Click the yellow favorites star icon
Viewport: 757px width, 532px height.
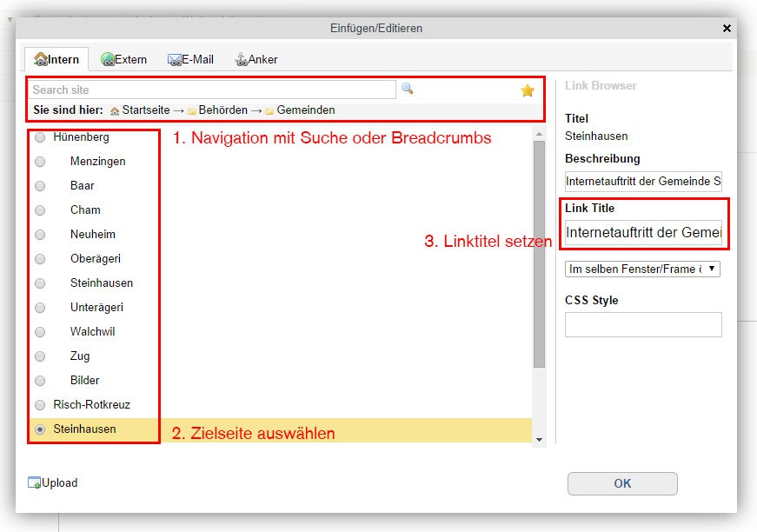(x=527, y=89)
